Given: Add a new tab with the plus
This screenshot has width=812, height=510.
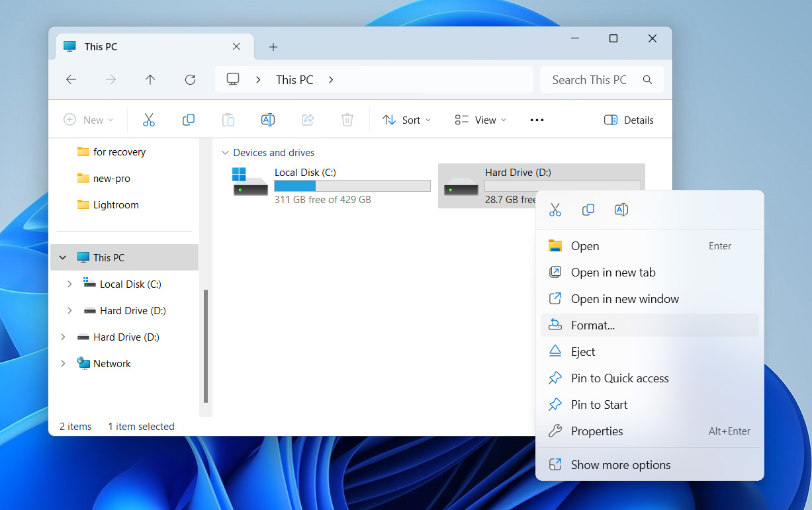Looking at the screenshot, I should tap(273, 46).
